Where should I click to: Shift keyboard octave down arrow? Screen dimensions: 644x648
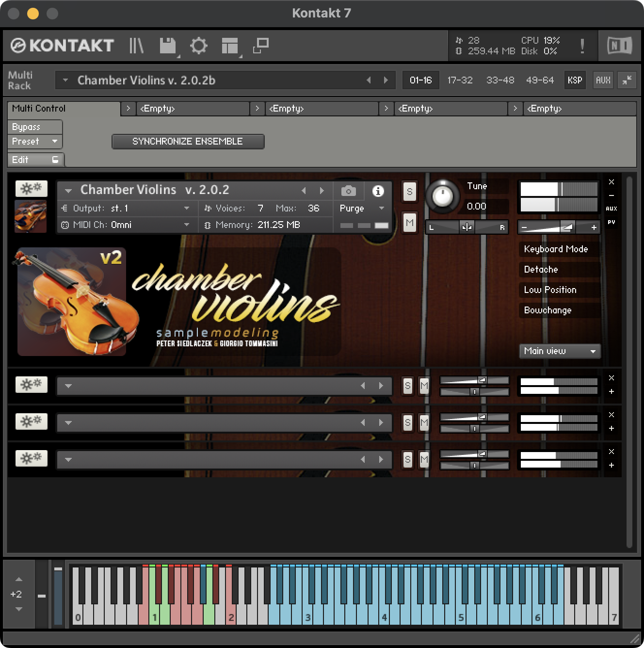[18, 609]
